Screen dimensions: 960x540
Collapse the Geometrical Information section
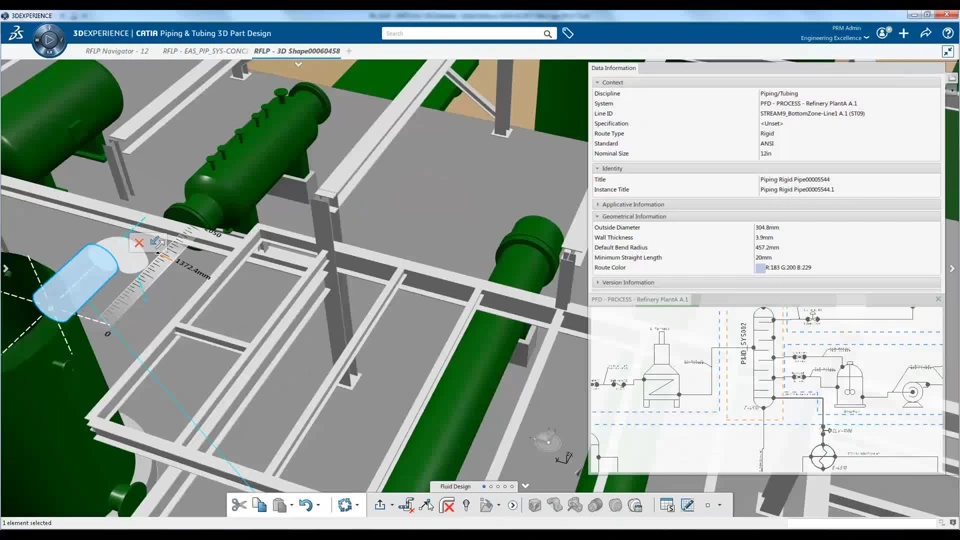point(598,216)
